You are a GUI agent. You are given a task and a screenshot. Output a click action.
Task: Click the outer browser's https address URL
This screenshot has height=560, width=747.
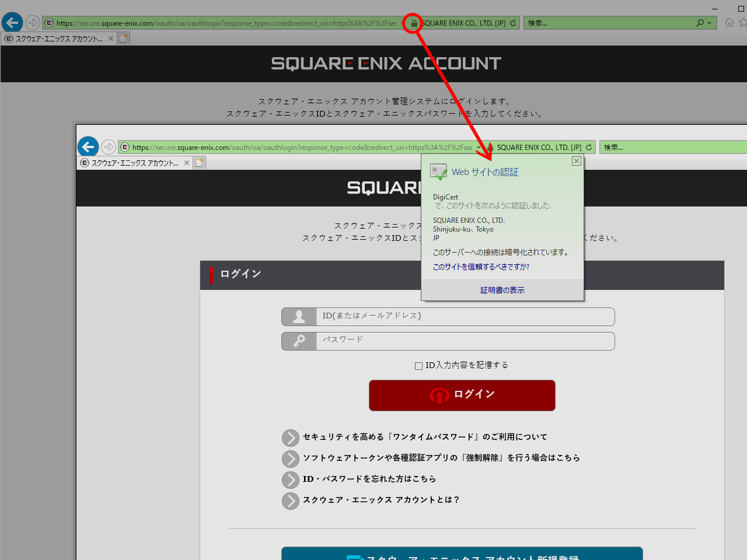(226, 23)
